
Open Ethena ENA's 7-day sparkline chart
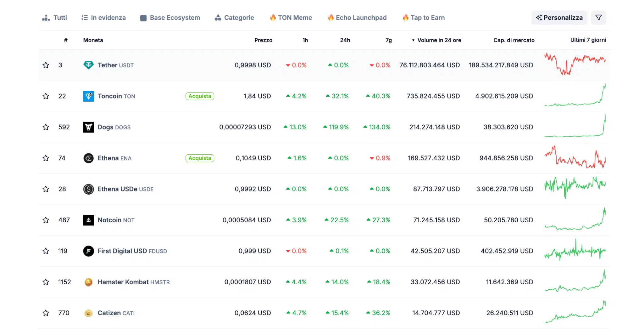click(x=575, y=157)
